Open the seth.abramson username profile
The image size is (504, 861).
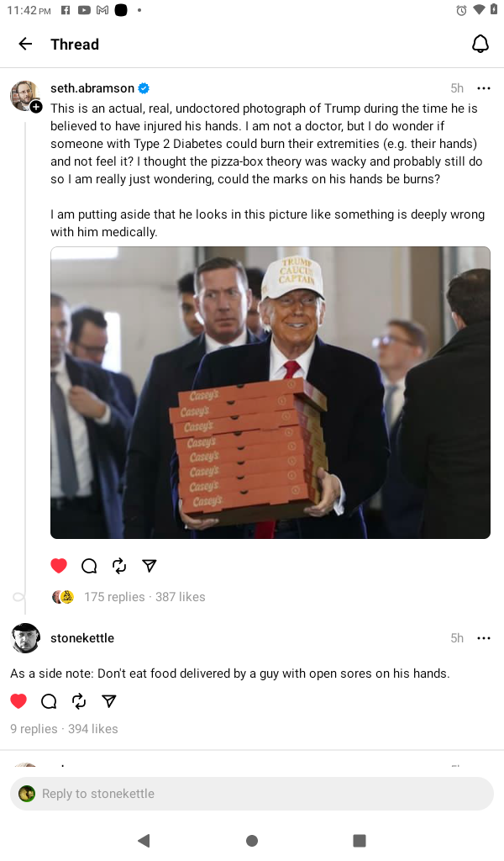[92, 88]
